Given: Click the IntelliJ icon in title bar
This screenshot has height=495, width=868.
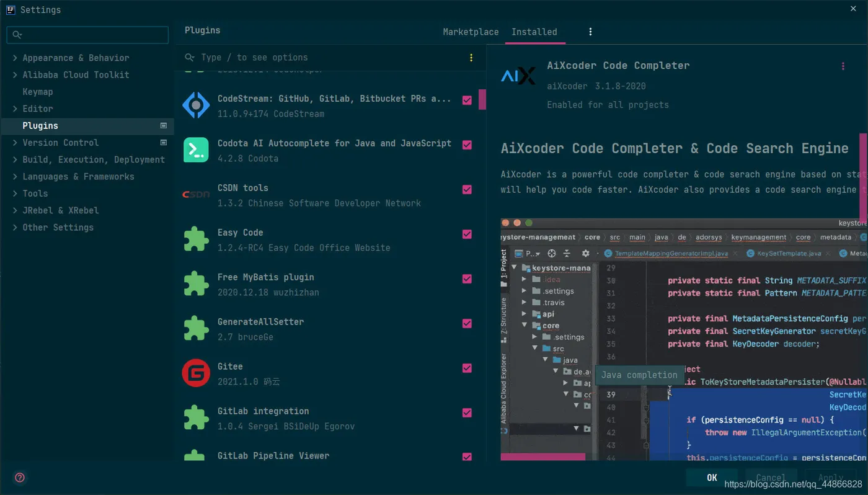Looking at the screenshot, I should (x=10, y=9).
